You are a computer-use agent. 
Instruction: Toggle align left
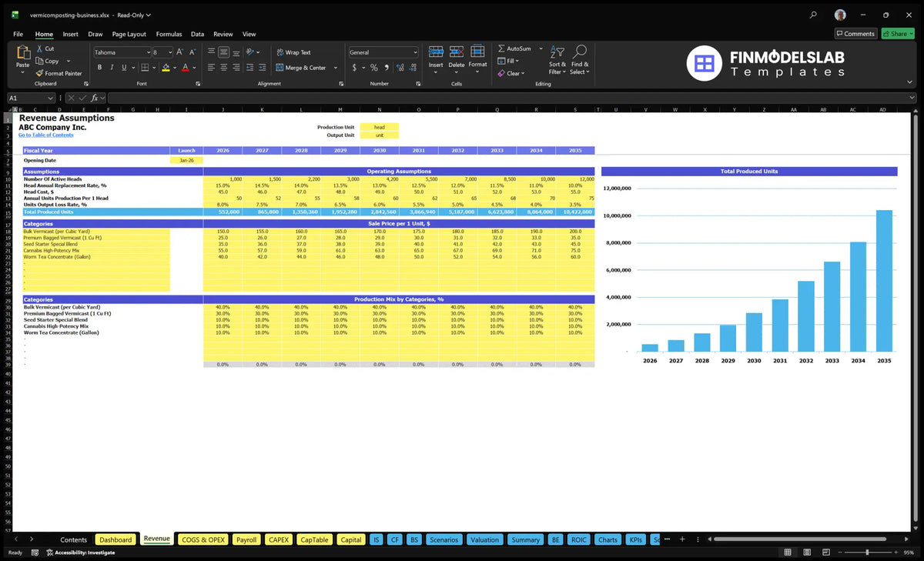[212, 68]
